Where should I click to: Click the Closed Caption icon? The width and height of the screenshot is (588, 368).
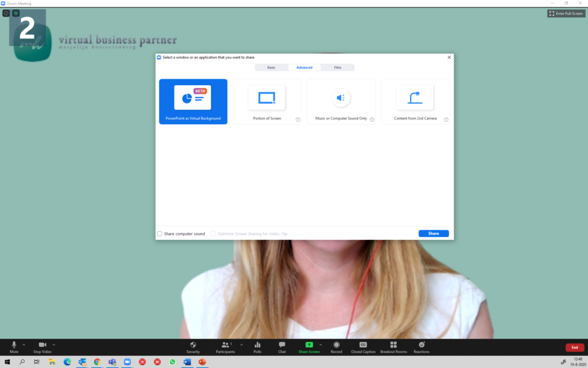363,345
